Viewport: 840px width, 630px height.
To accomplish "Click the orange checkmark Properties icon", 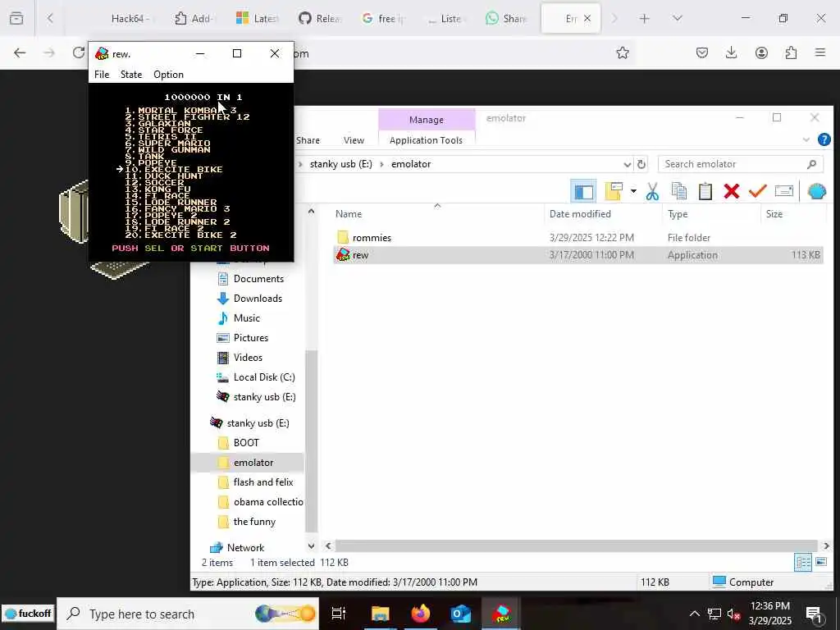I will [x=757, y=191].
